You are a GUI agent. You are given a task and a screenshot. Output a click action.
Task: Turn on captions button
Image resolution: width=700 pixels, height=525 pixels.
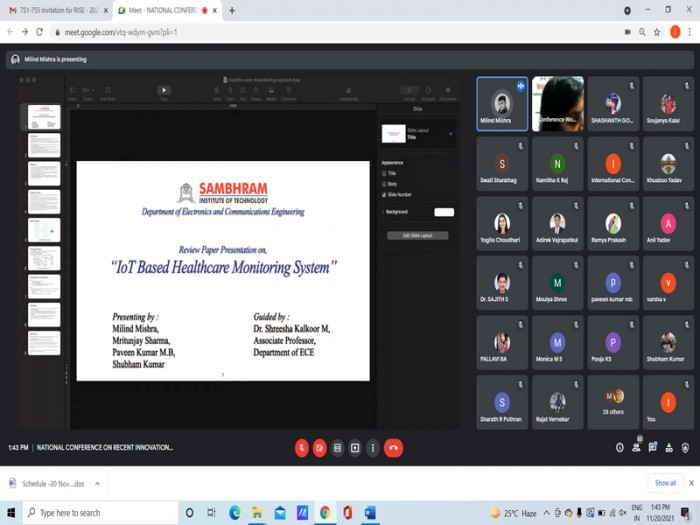coord(338,448)
